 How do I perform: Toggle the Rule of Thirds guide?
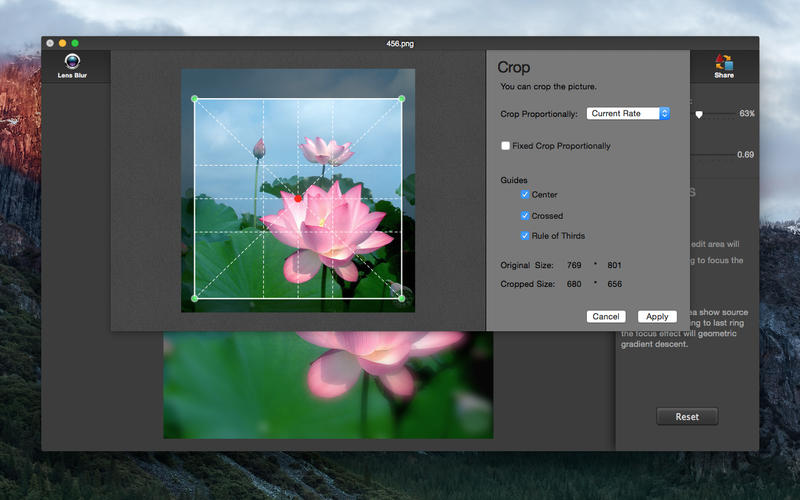click(x=525, y=236)
